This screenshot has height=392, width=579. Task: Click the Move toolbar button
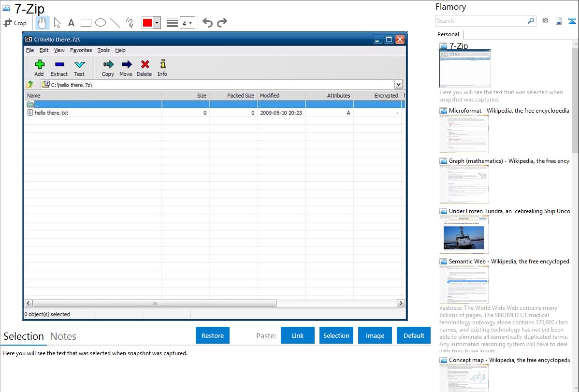(x=126, y=68)
